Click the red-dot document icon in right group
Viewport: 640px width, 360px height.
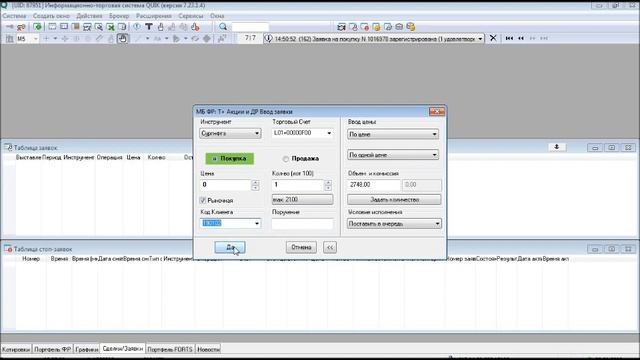365,27
